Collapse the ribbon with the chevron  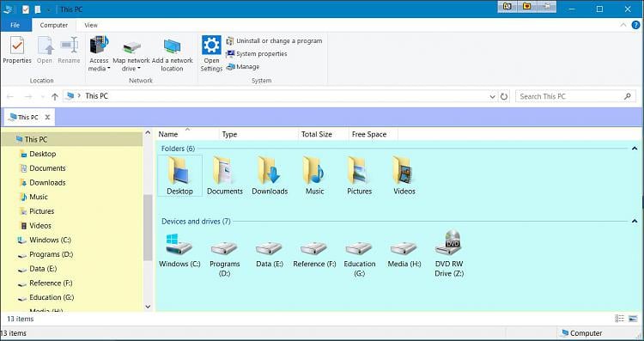pyautogui.click(x=623, y=25)
